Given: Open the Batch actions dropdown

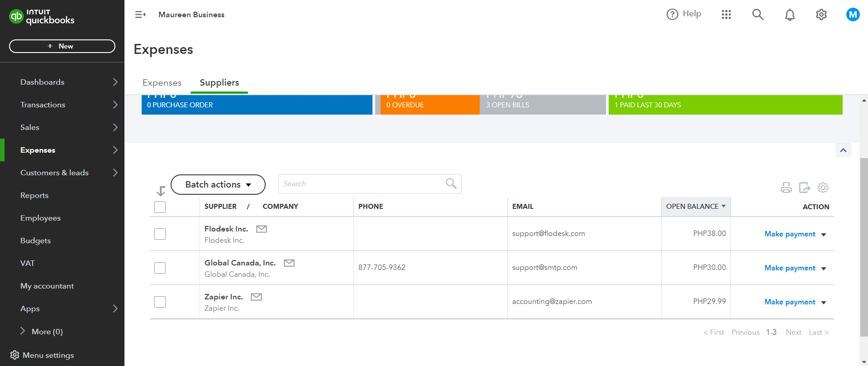Looking at the screenshot, I should [x=218, y=185].
